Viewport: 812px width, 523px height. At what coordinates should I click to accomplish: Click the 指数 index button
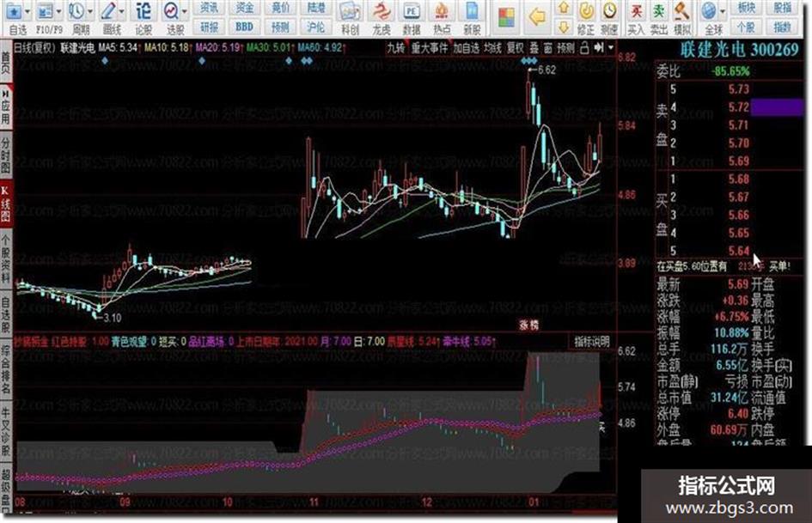[x=783, y=27]
